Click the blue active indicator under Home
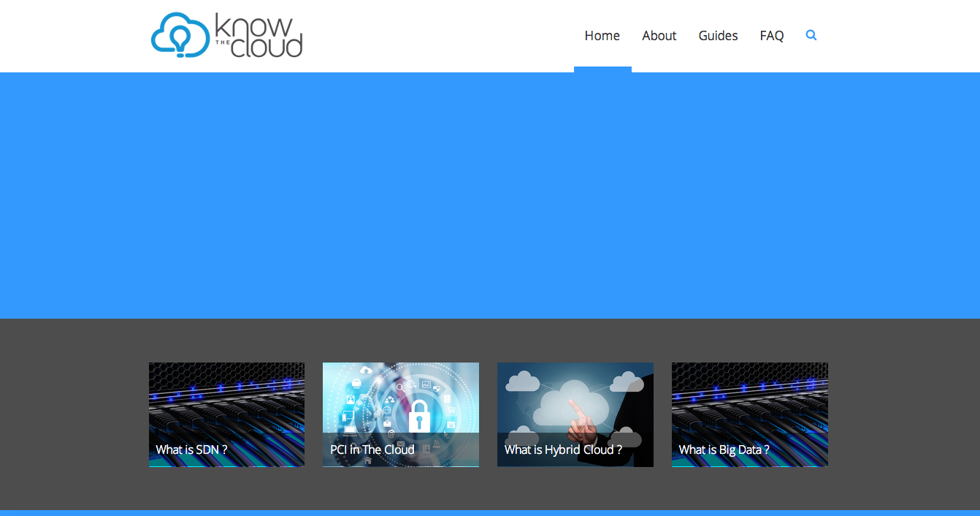 pyautogui.click(x=602, y=69)
